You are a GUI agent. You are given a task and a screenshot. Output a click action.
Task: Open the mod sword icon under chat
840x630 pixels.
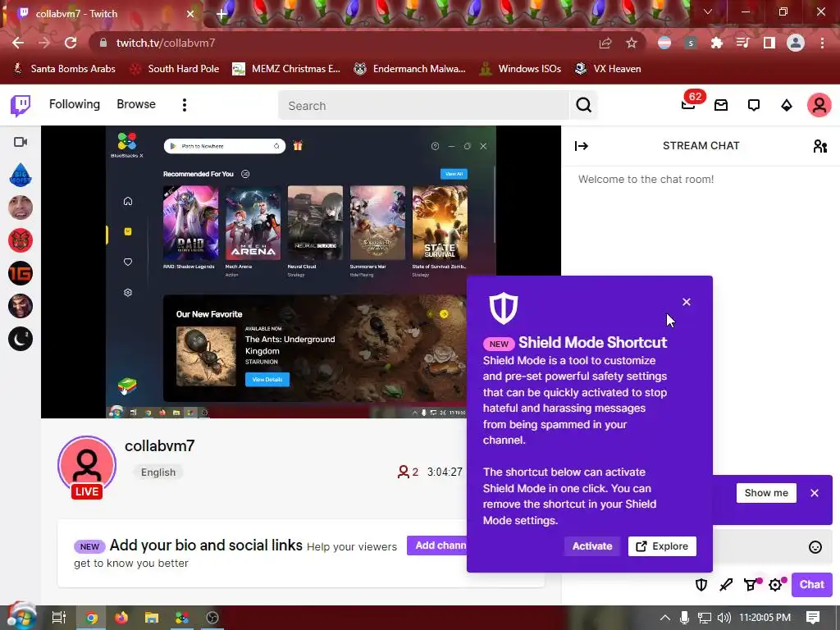[x=726, y=584]
